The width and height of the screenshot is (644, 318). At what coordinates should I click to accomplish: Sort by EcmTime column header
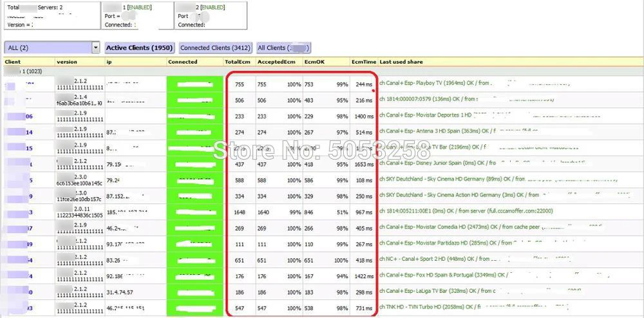click(x=364, y=62)
